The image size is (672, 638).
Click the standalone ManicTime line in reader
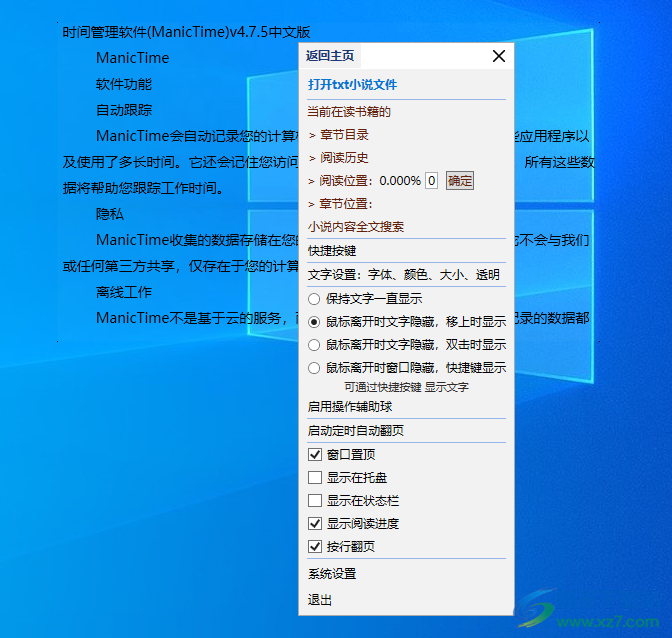pos(132,58)
